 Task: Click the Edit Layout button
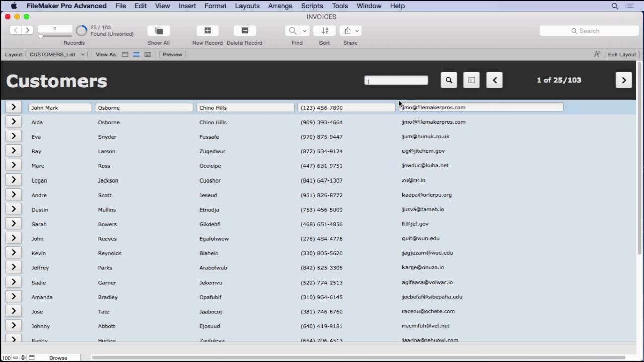622,54
